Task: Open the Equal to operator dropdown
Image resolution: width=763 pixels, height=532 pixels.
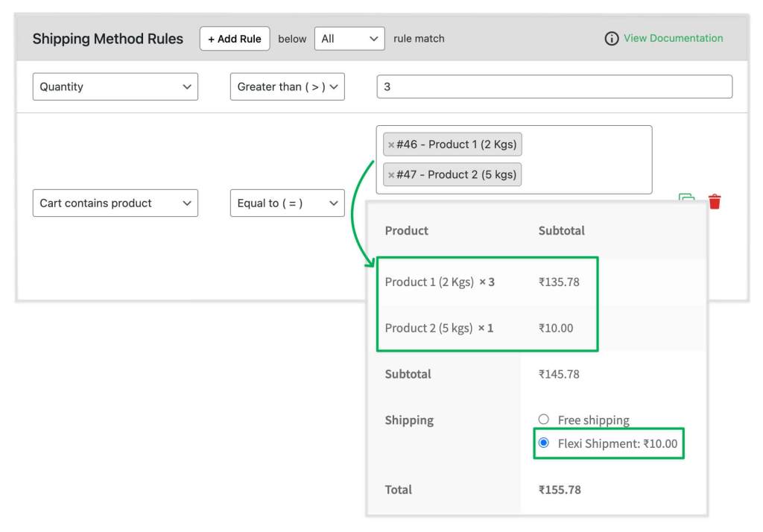Action: point(287,203)
